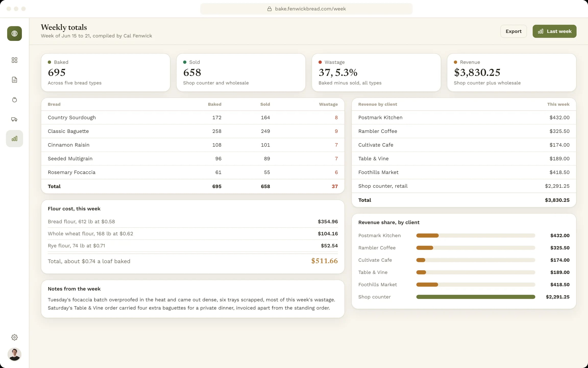Click the user avatar photo
The image size is (588, 368).
pos(15,354)
